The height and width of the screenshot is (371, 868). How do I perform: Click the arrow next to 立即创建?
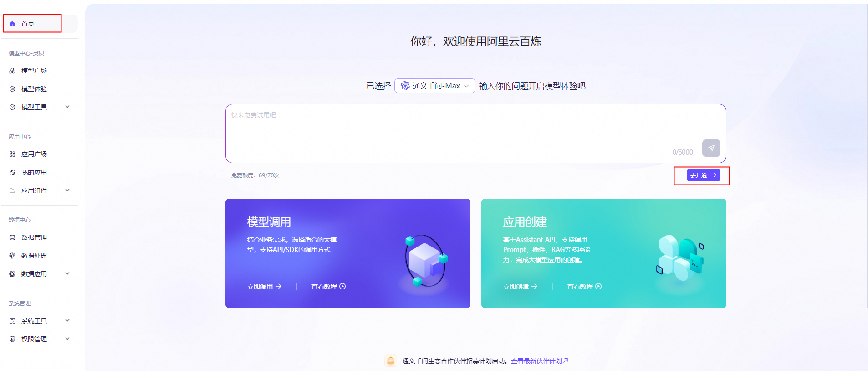[534, 286]
